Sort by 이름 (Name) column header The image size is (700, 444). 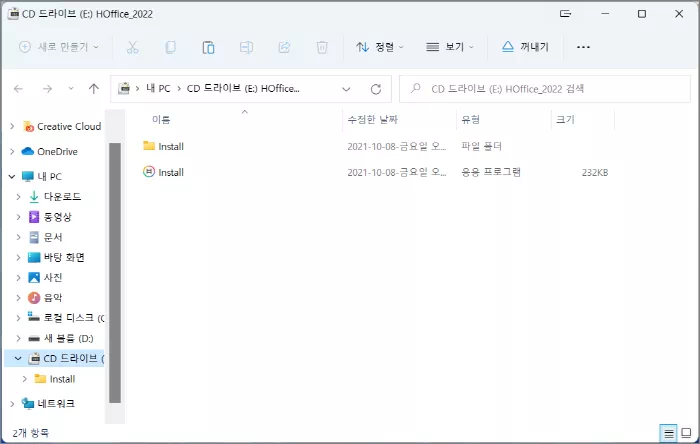[x=161, y=120]
